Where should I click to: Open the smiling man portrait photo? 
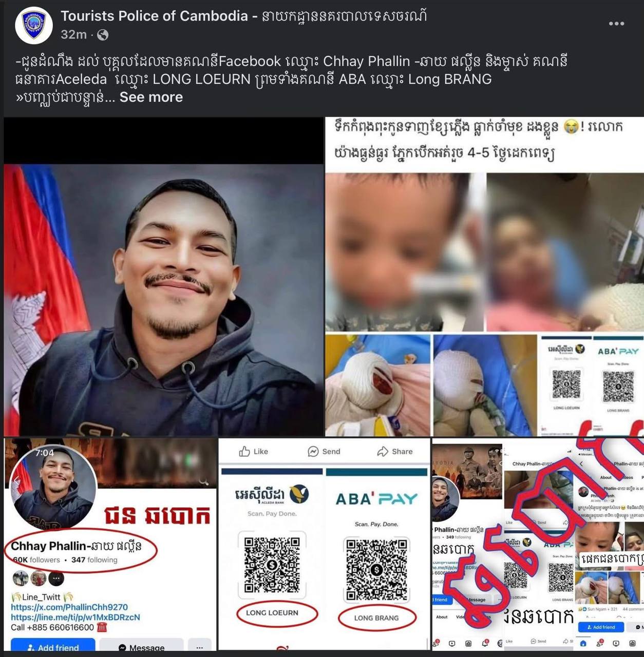164,277
